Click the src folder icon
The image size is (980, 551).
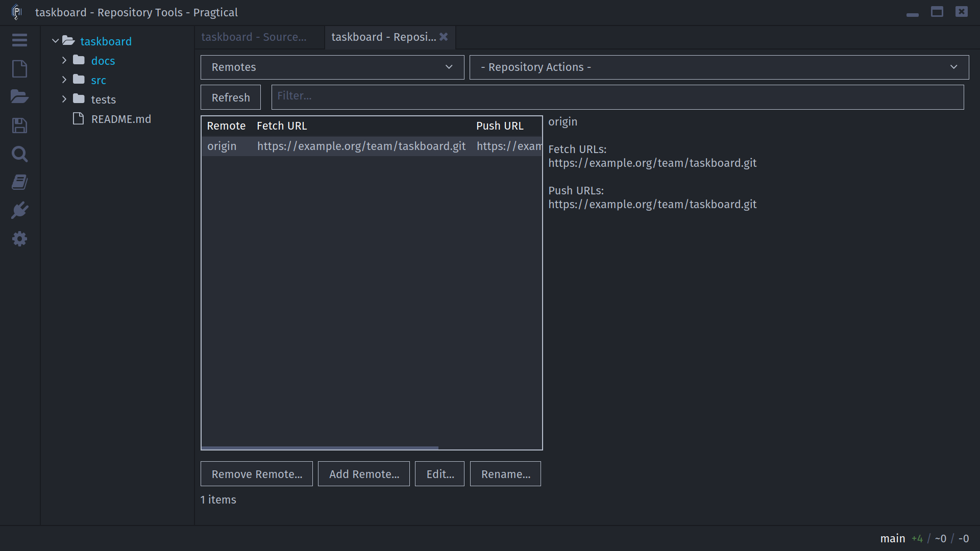click(79, 80)
